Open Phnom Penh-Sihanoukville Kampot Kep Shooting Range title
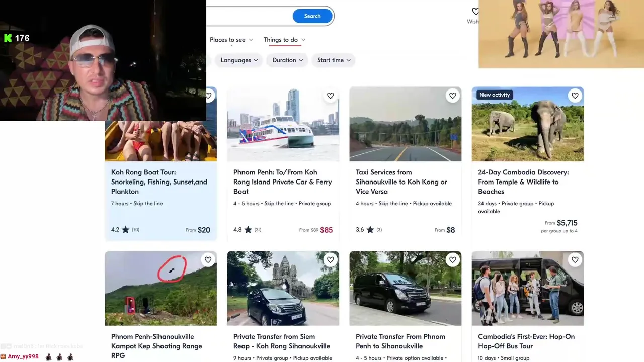Image resolution: width=644 pixels, height=362 pixels. 156,346
